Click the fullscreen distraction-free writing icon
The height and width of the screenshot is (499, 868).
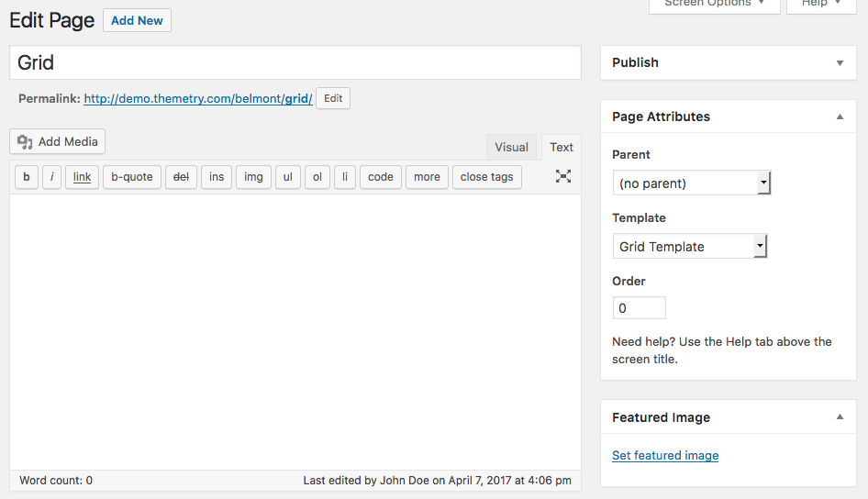click(563, 176)
